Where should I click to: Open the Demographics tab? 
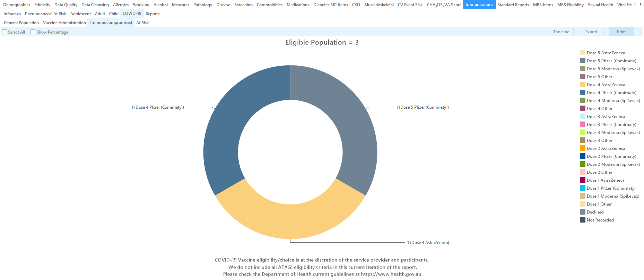(x=17, y=5)
